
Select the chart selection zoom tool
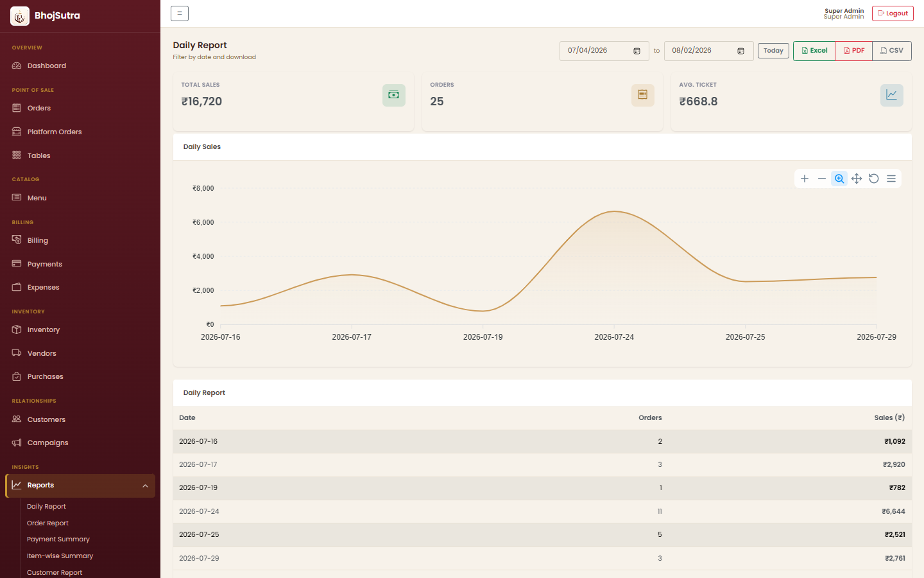pos(839,179)
